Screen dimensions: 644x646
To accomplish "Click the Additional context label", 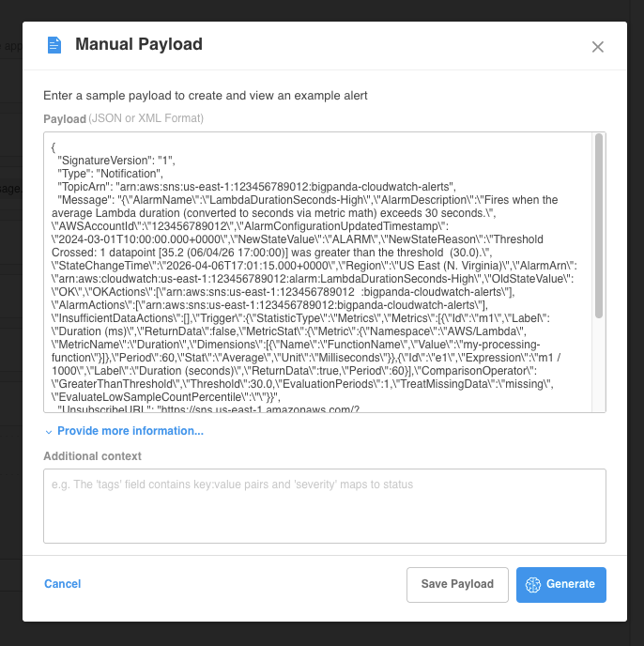I will [92, 456].
